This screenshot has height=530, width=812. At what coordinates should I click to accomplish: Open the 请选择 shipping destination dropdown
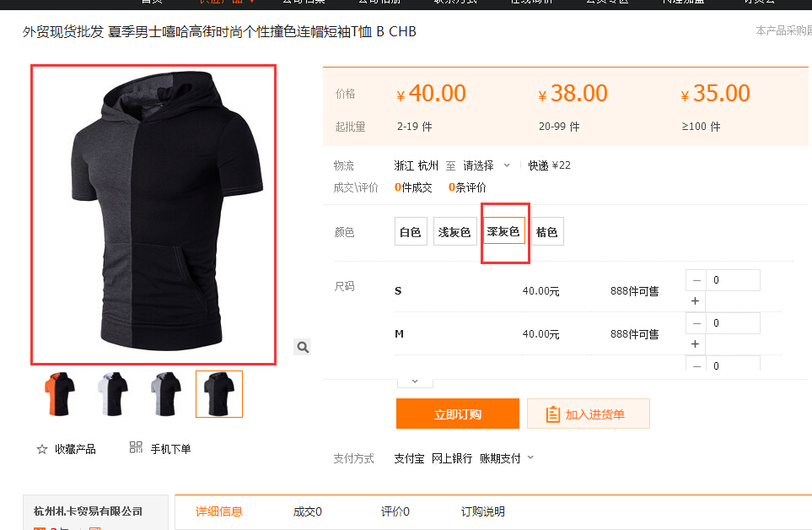487,165
